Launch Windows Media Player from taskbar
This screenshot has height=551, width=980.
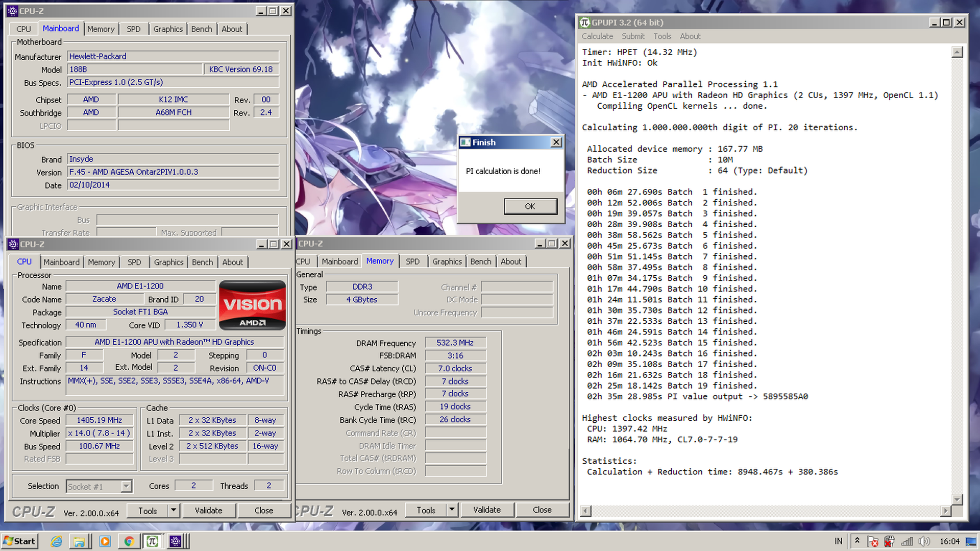tap(105, 541)
